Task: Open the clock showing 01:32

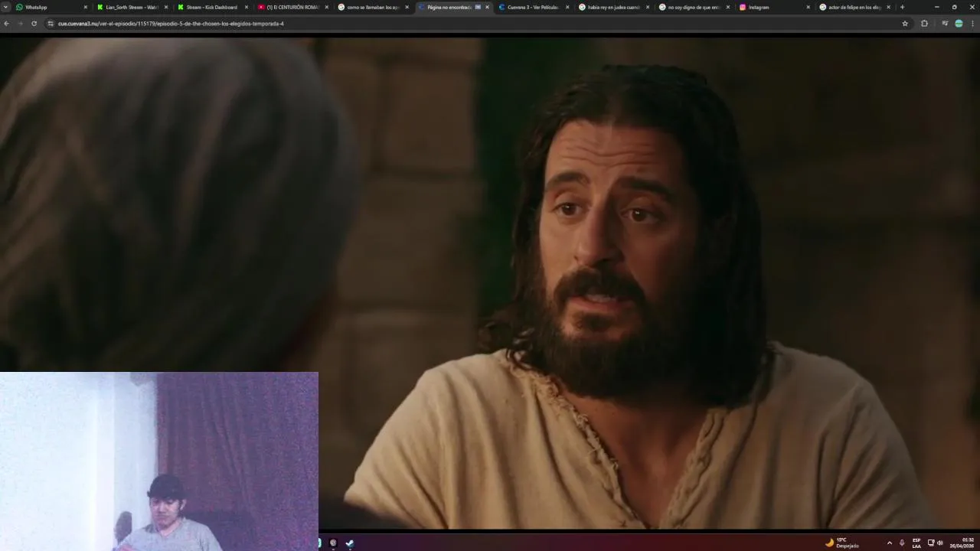Action: coord(962,543)
